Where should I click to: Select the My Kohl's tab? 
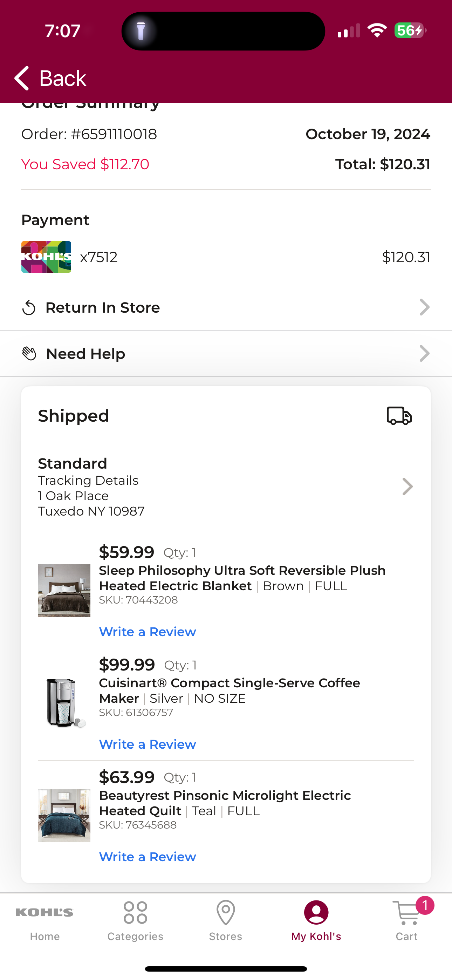coord(316,920)
